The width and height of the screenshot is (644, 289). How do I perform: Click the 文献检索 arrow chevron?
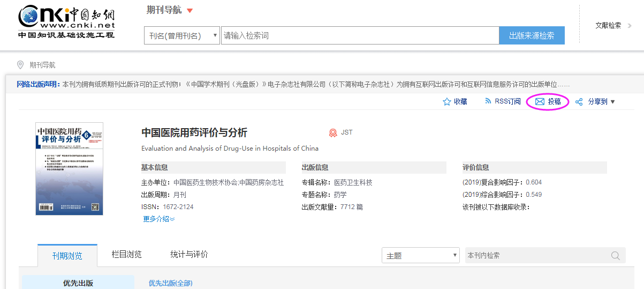pyautogui.click(x=630, y=25)
